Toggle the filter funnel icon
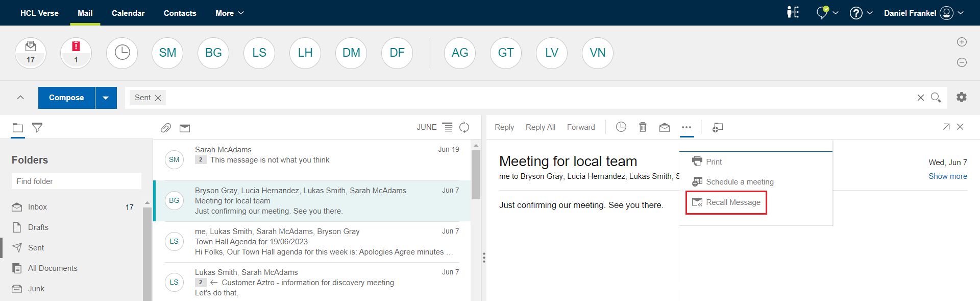 point(37,127)
